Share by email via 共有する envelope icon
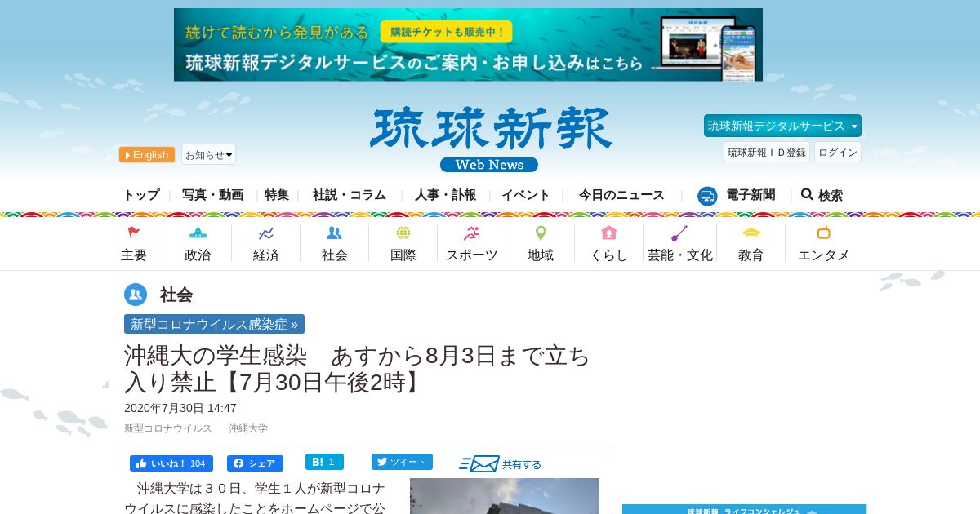Viewport: 980px width, 514px height. click(x=500, y=464)
